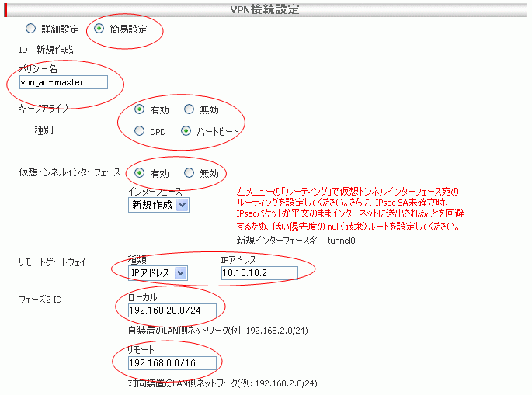Choose DPD as the keepalive type

[x=139, y=131]
